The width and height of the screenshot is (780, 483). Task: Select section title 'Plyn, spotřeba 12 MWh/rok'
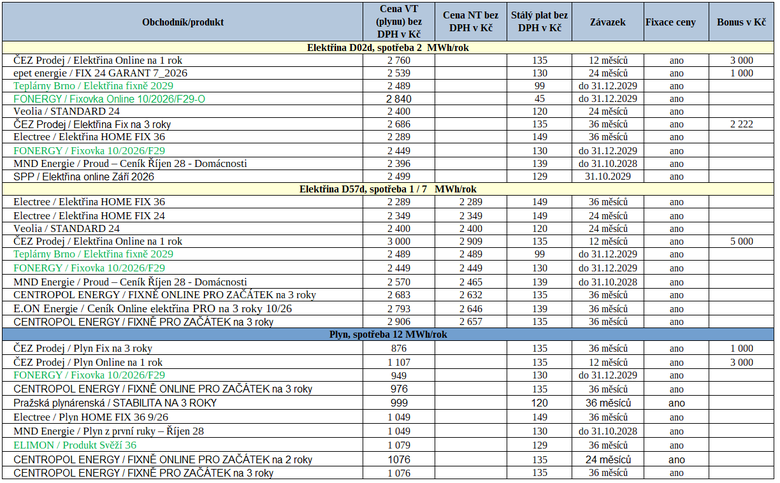pos(388,334)
